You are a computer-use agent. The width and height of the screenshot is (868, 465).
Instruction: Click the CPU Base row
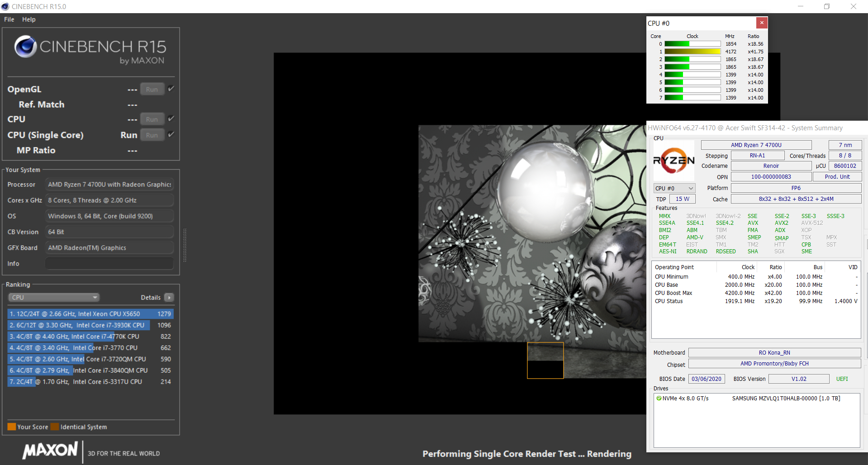pos(756,285)
